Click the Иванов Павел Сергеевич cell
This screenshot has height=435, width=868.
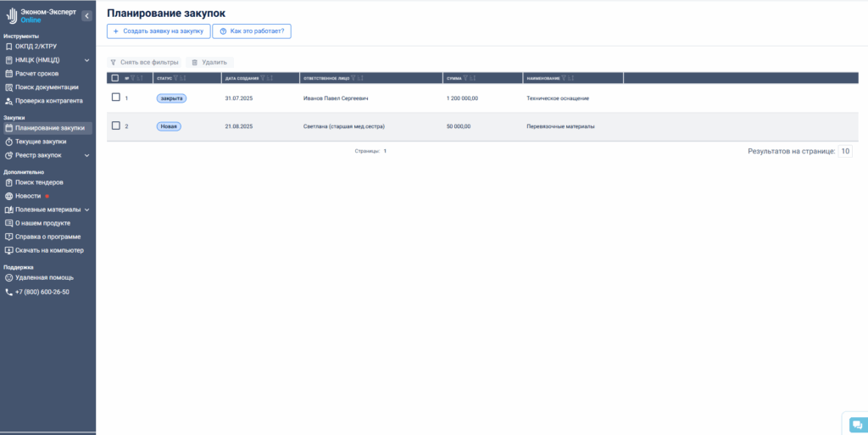coord(336,98)
